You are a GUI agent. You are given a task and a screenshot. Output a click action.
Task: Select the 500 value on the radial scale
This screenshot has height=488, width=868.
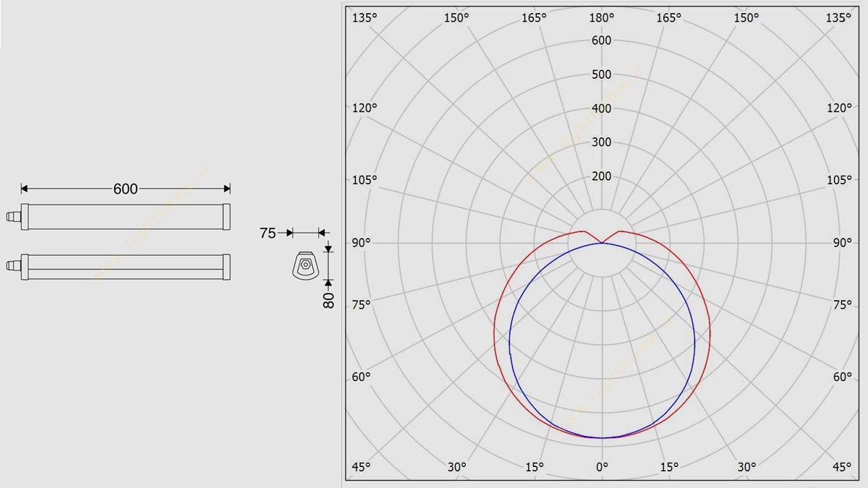[601, 74]
